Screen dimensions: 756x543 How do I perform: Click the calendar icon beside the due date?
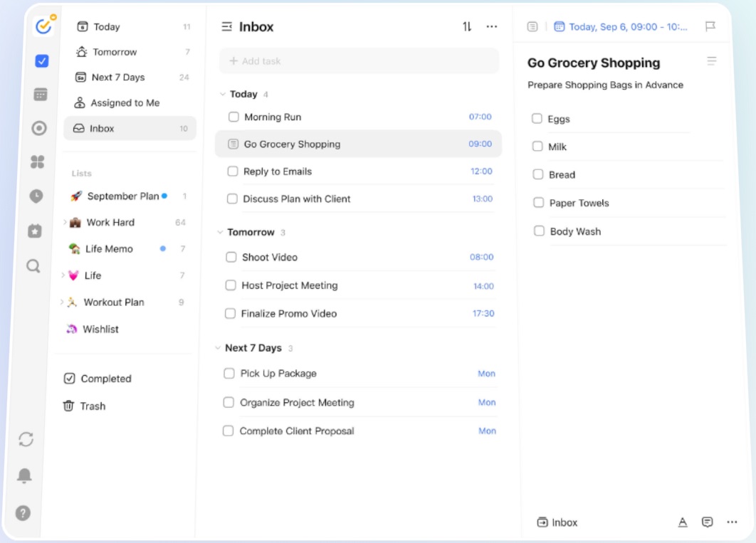559,26
